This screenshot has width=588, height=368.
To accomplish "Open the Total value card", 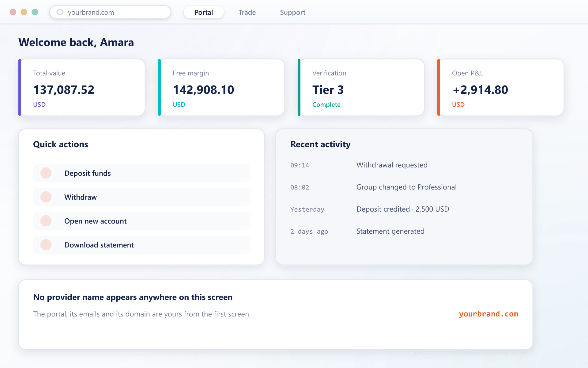I will click(x=82, y=87).
